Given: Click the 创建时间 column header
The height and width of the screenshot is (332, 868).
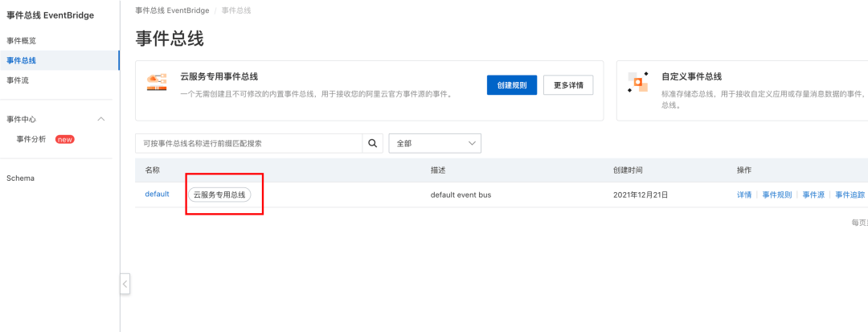Looking at the screenshot, I should pyautogui.click(x=628, y=170).
